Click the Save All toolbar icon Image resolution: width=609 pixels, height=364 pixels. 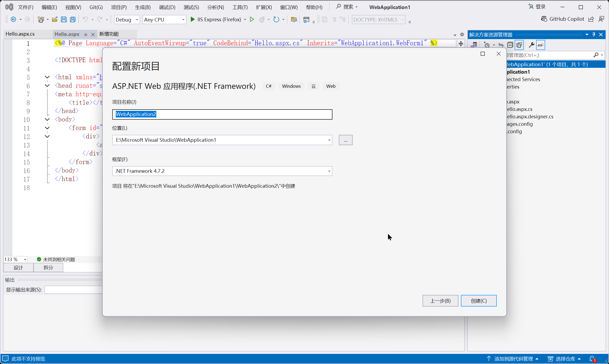click(x=73, y=19)
